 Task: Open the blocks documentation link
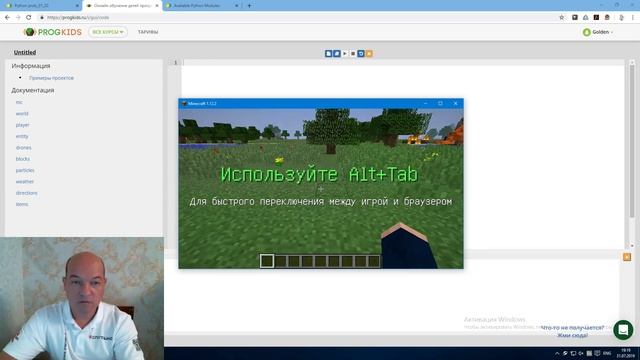[x=23, y=159]
